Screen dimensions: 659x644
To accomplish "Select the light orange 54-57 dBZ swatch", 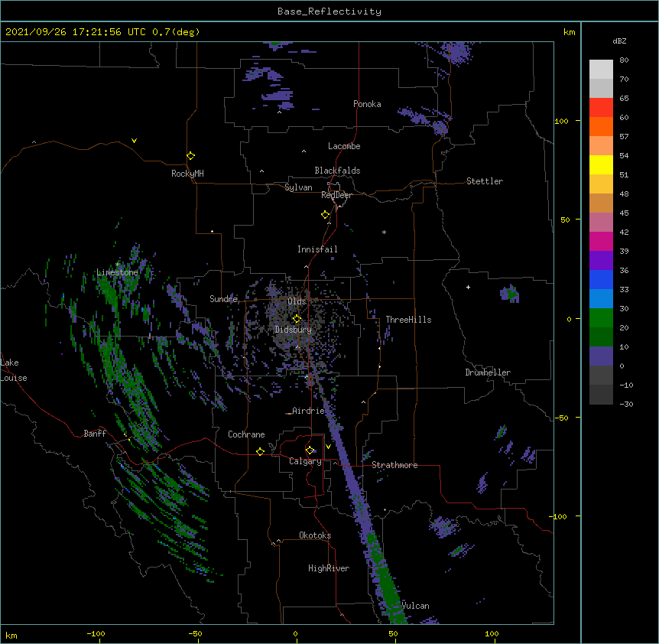I will [x=601, y=146].
